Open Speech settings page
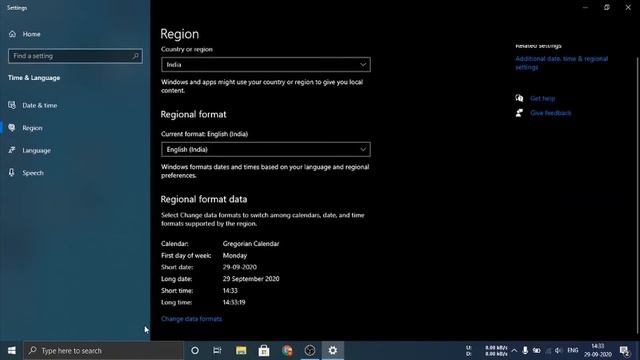The image size is (640, 360). click(33, 173)
